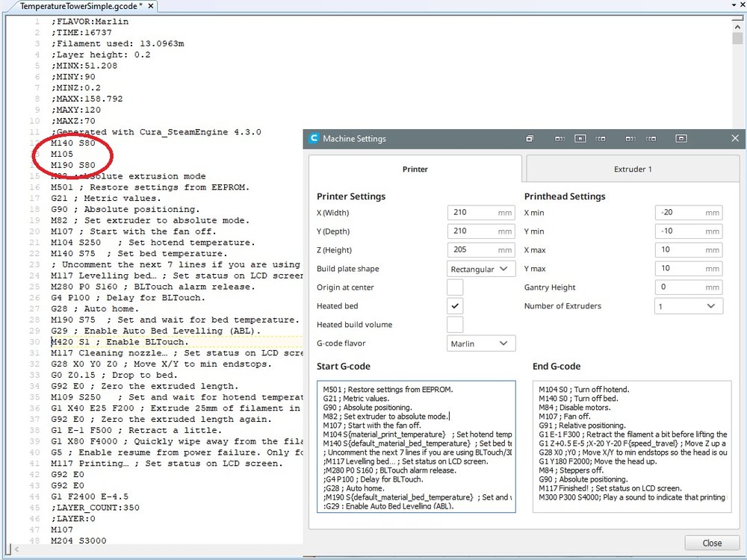The height and width of the screenshot is (560, 747).
Task: Click the ';MINX:51.208' line
Action: point(84,66)
